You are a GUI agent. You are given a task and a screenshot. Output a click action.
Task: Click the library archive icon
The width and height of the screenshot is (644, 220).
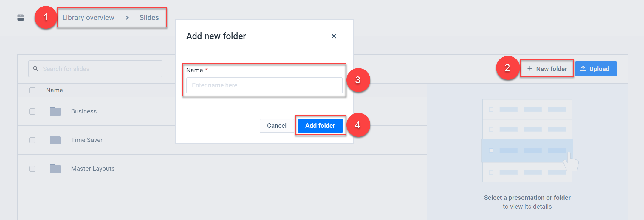[x=21, y=18]
